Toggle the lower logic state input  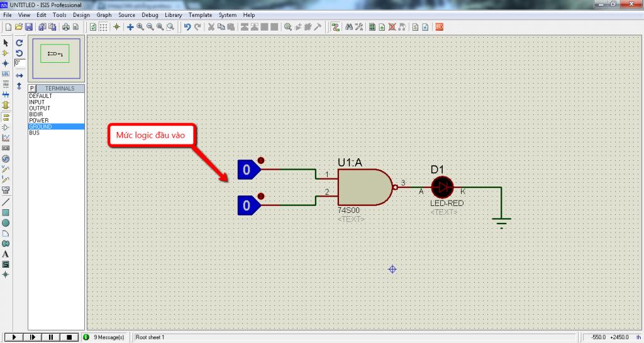pyautogui.click(x=260, y=196)
